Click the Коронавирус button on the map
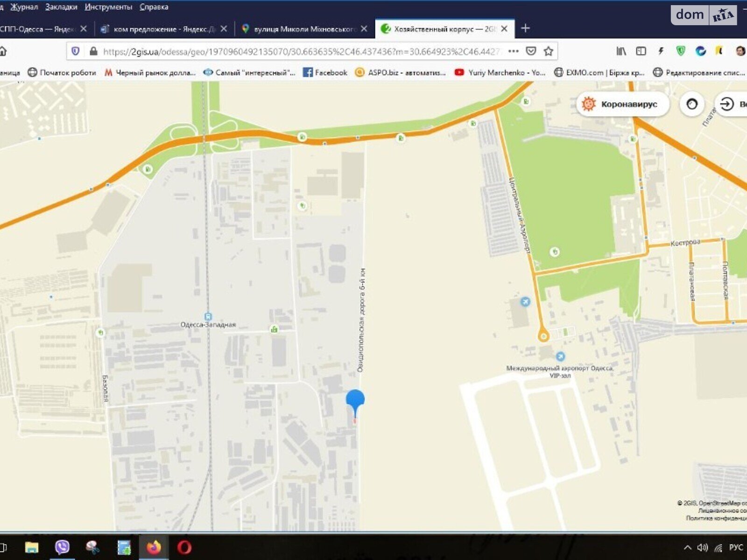The width and height of the screenshot is (747, 560). click(623, 104)
